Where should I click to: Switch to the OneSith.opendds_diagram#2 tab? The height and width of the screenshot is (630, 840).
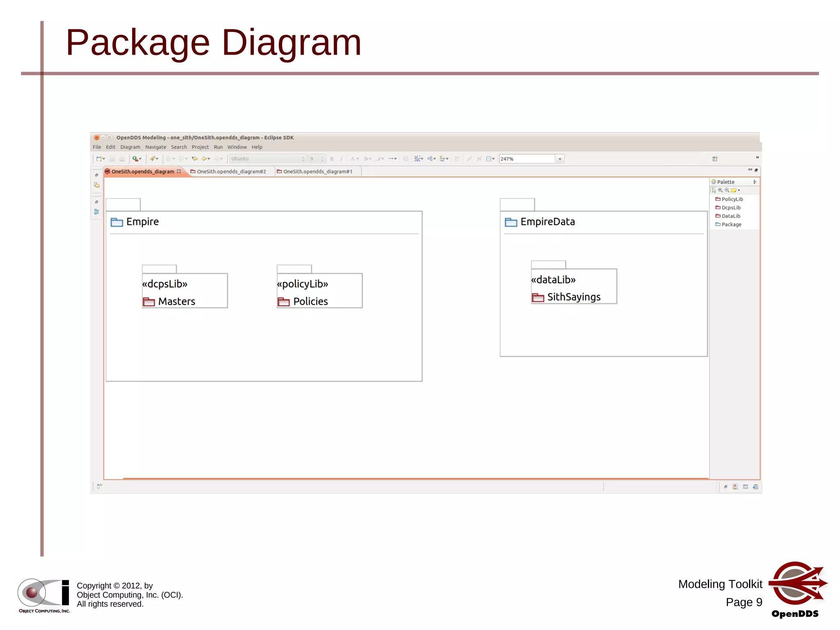click(x=231, y=171)
